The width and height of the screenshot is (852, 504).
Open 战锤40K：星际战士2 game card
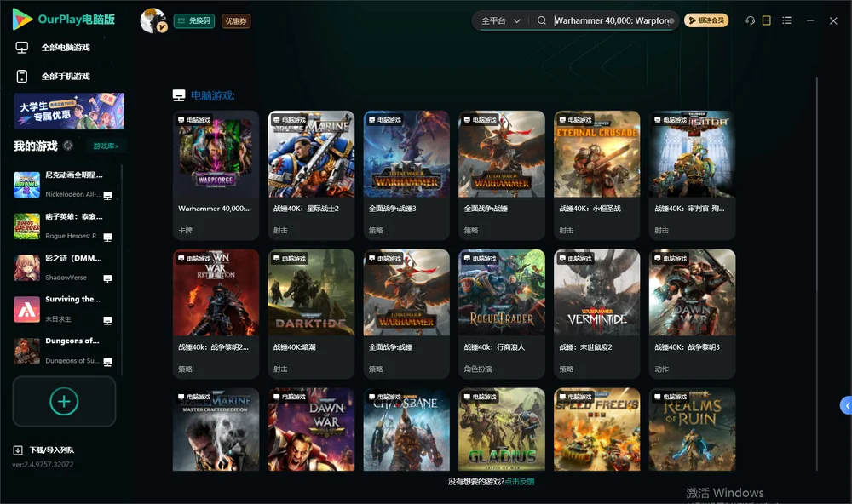click(x=311, y=175)
